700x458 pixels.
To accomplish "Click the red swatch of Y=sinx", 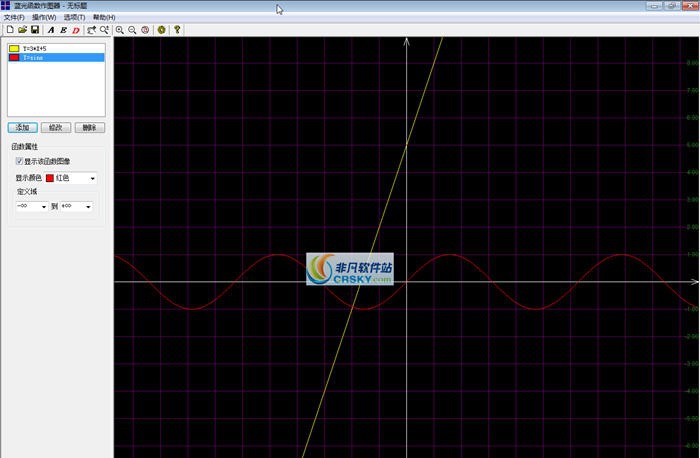I will (x=14, y=58).
